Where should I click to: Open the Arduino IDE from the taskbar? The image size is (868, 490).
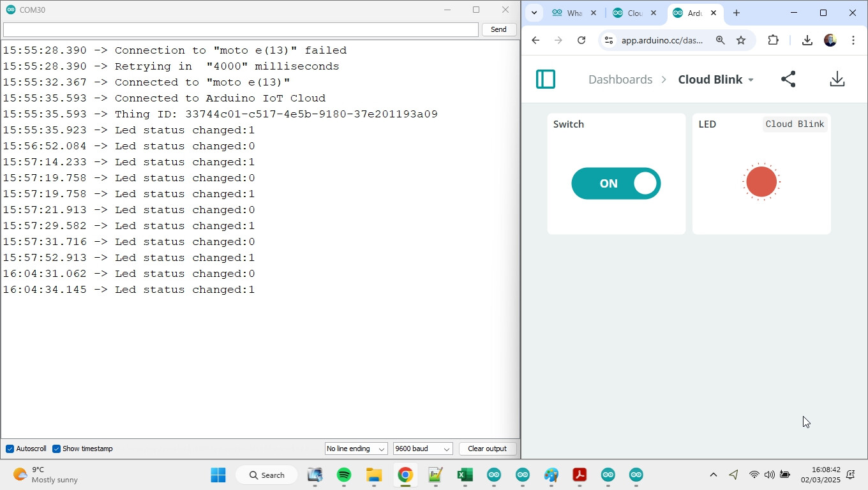coord(493,475)
